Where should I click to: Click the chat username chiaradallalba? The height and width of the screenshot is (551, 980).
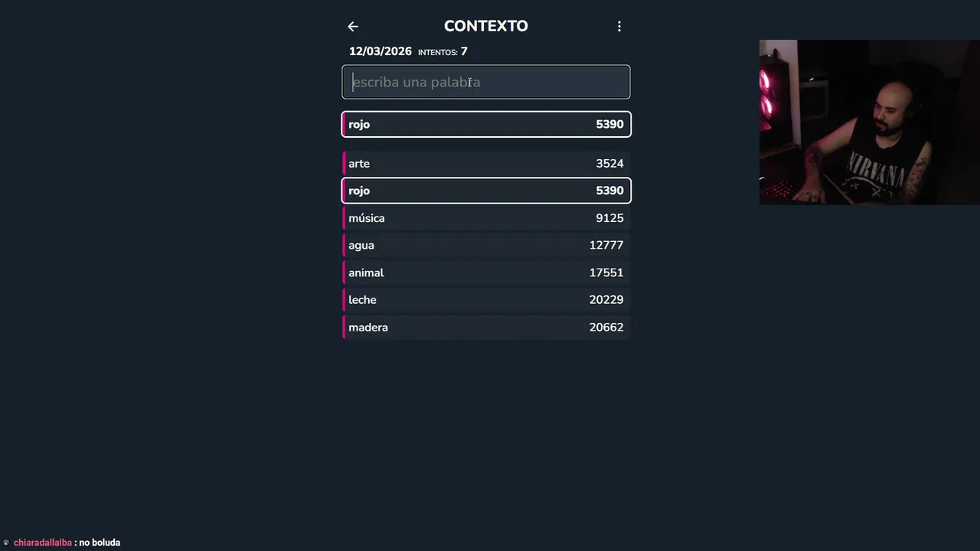click(43, 543)
